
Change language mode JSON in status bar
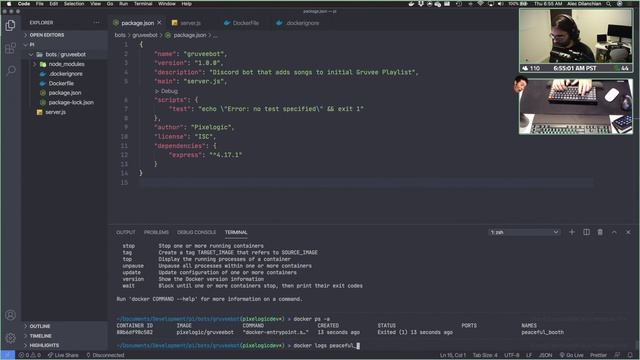coord(545,355)
